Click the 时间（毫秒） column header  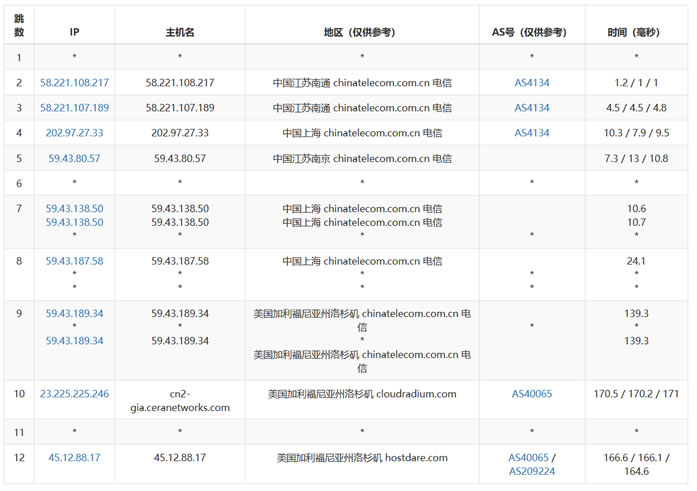pos(636,32)
